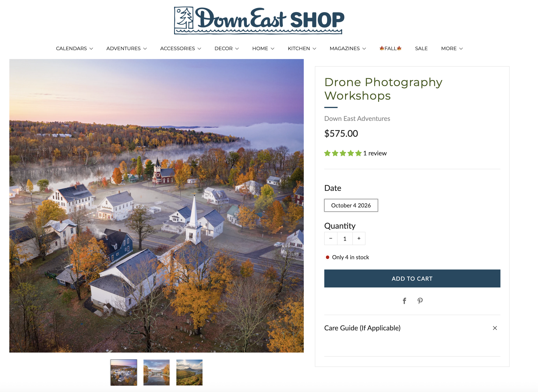Expand the Calendars dropdown menu
The image size is (538, 392).
pyautogui.click(x=74, y=48)
